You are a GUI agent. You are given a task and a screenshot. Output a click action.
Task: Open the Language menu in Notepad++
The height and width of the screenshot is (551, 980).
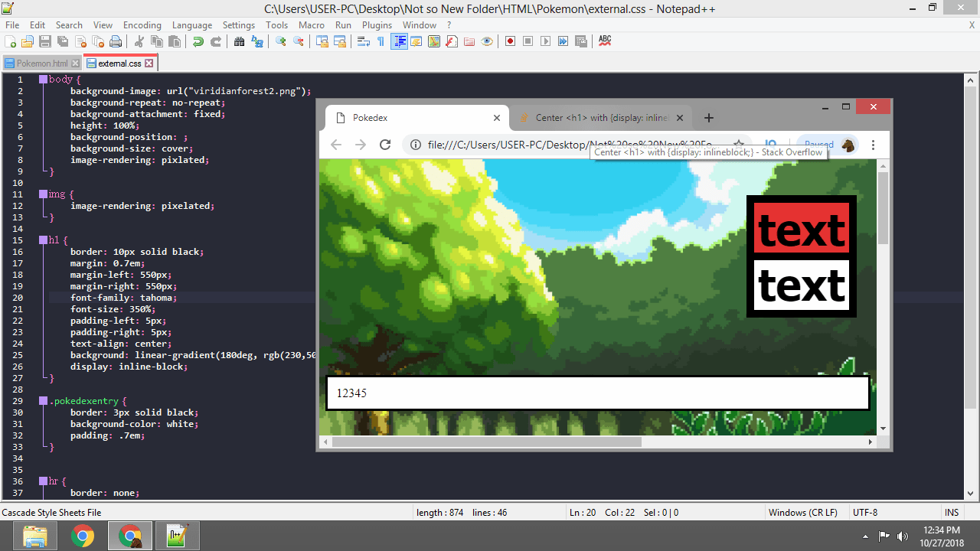click(x=192, y=24)
